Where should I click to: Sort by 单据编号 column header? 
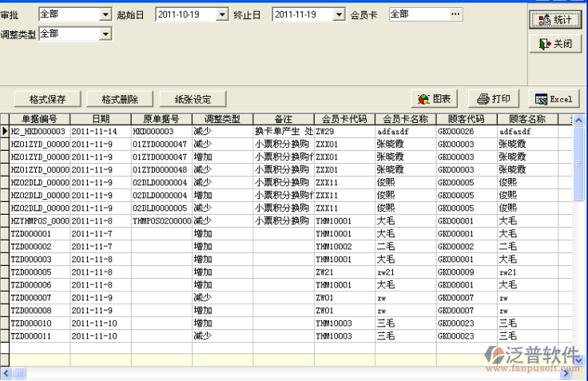[x=39, y=119]
